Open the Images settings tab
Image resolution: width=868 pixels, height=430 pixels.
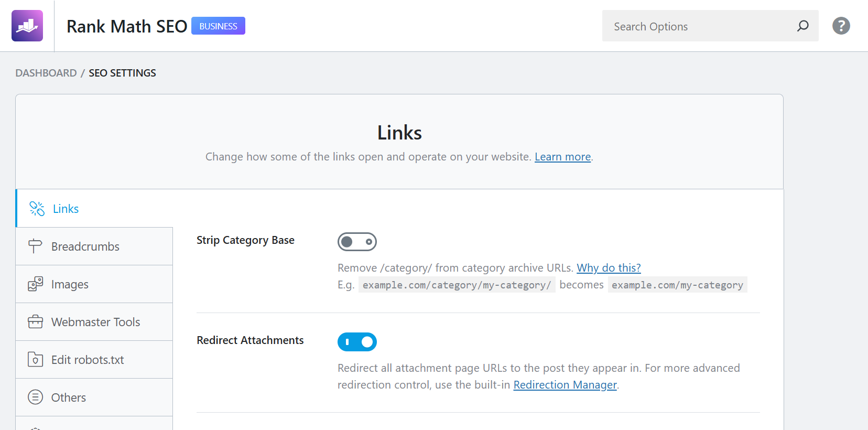(94, 284)
